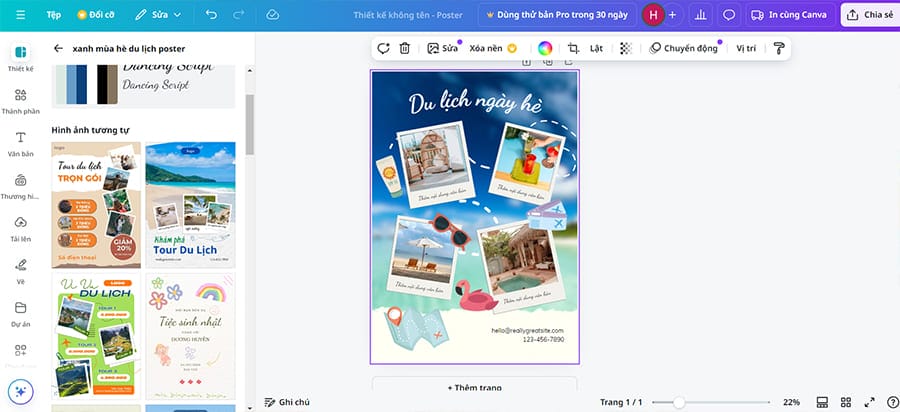Image resolution: width=900 pixels, height=412 pixels.
Task: Open the transparency checkerboard icon
Action: pyautogui.click(x=626, y=49)
